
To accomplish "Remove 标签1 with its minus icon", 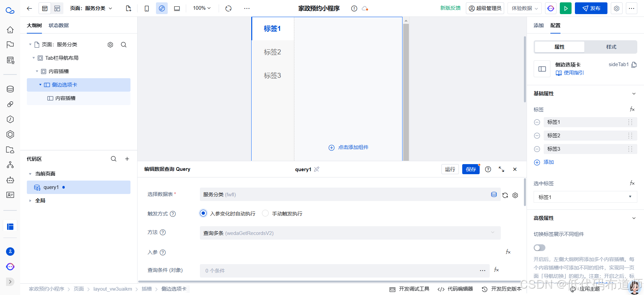I will pos(537,122).
